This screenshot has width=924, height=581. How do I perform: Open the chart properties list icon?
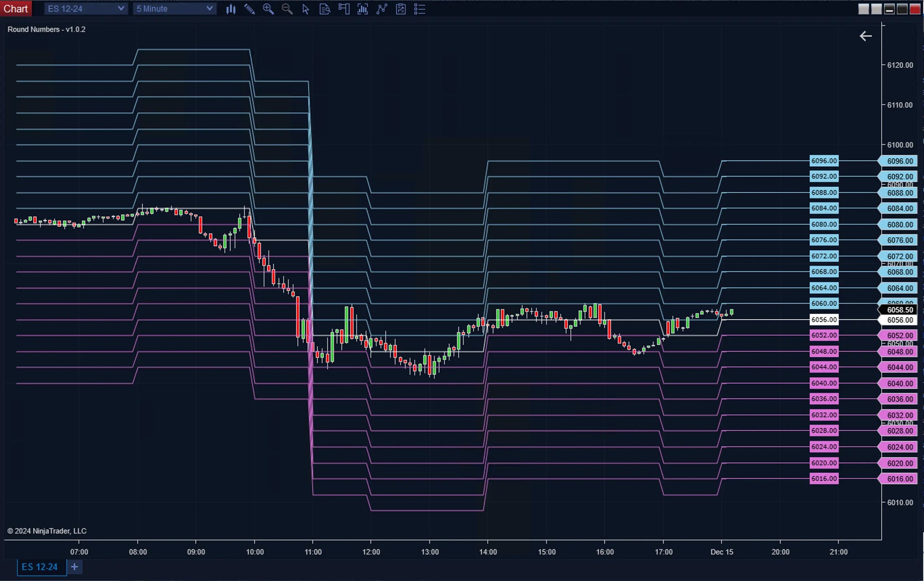[420, 9]
